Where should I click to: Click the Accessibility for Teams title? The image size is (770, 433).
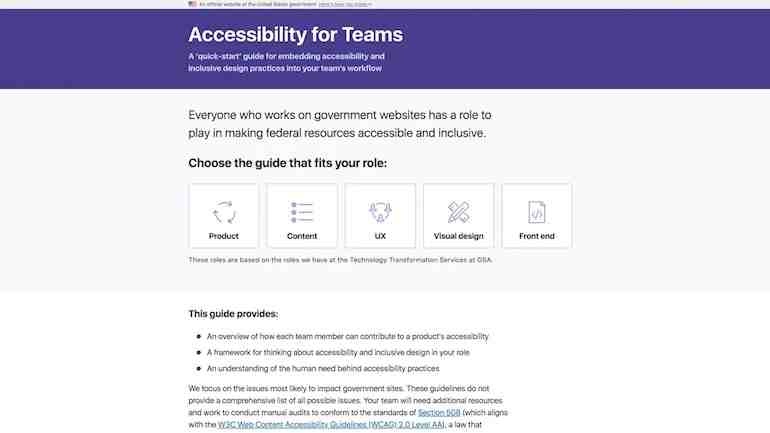click(296, 34)
